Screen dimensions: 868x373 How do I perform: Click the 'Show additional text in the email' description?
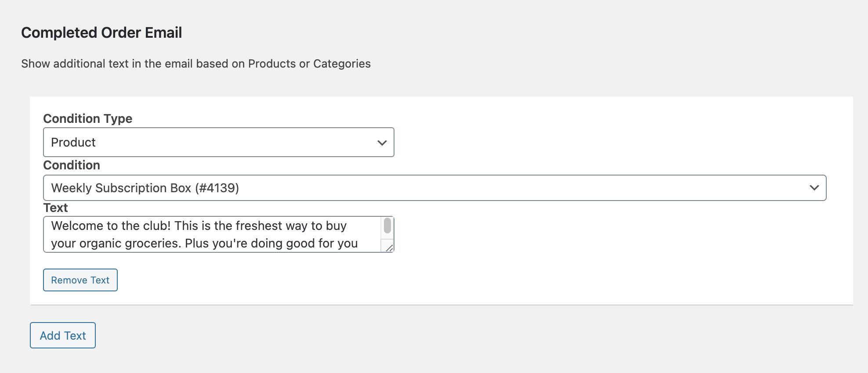point(196,64)
